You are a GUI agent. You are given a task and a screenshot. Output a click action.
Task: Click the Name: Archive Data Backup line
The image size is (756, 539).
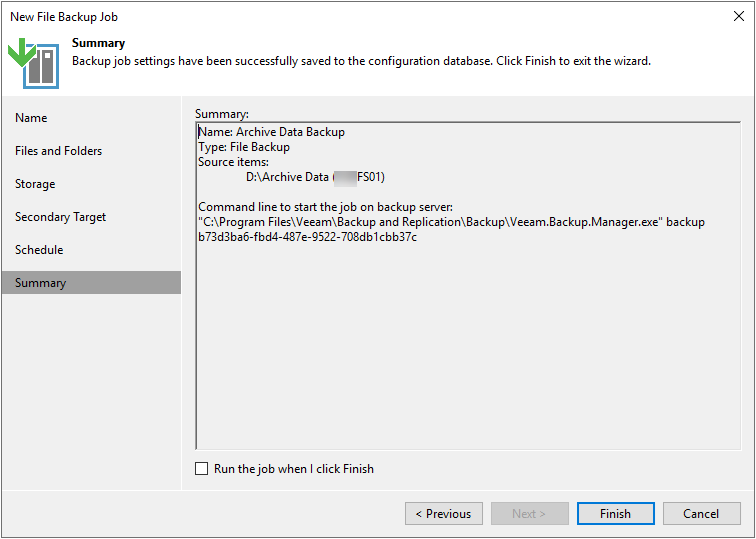[271, 132]
